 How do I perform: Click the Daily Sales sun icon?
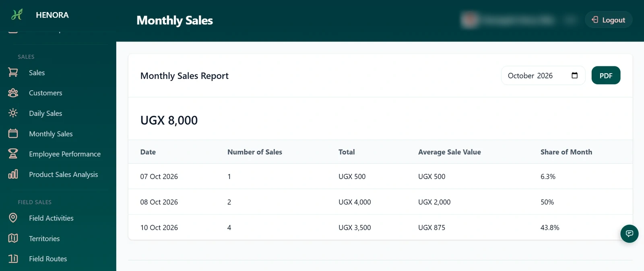(13, 113)
